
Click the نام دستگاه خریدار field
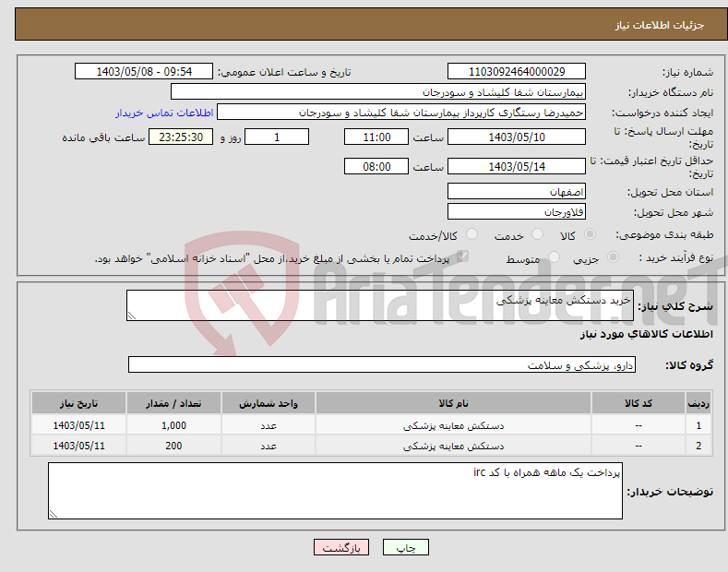(x=378, y=92)
